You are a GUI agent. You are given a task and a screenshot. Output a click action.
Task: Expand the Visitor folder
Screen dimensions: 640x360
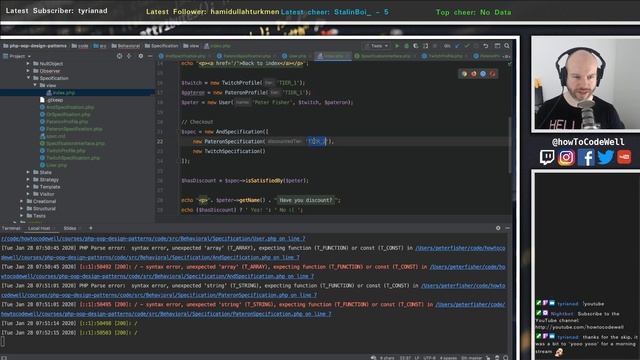pyautogui.click(x=28, y=194)
